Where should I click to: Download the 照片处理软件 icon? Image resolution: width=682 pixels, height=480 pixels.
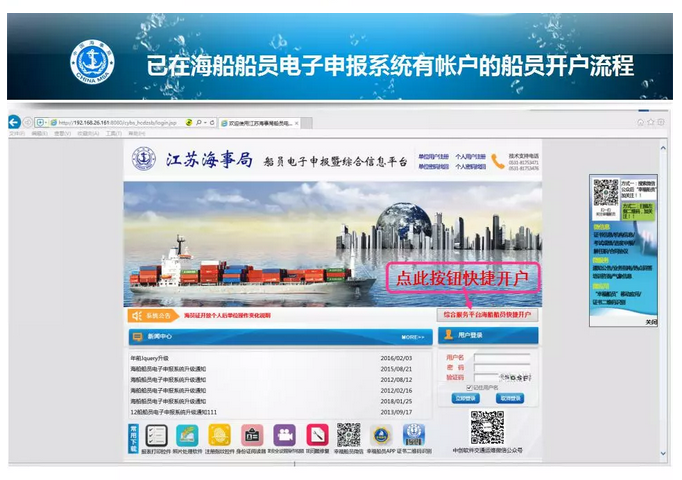(x=187, y=436)
